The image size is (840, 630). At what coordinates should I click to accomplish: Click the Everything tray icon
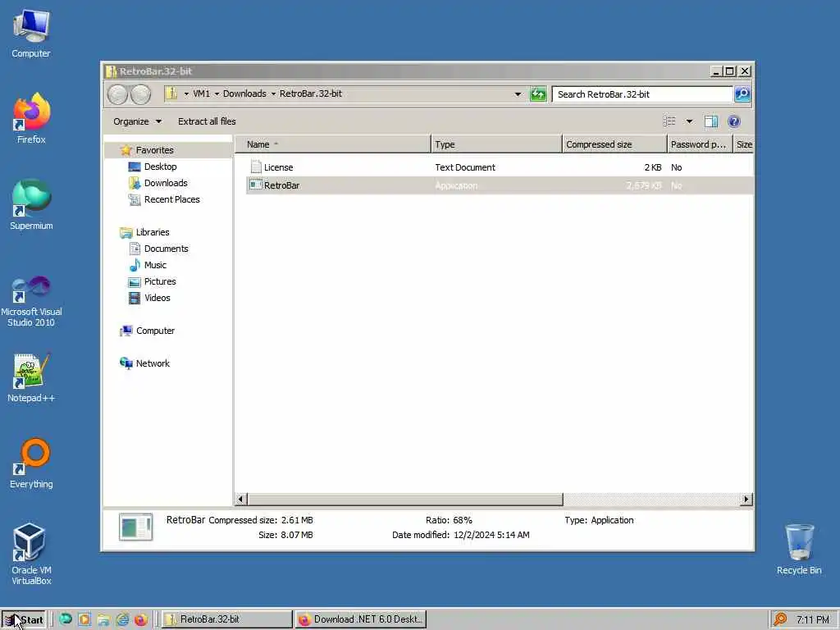pyautogui.click(x=780, y=619)
